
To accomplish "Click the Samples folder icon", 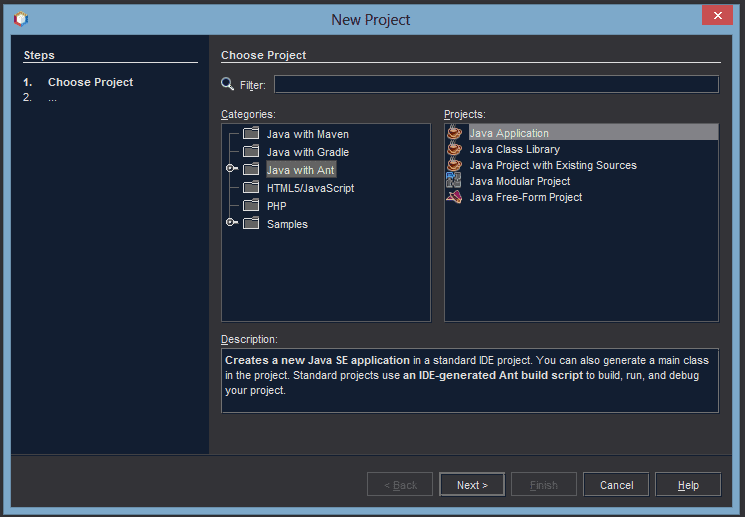I will [251, 223].
